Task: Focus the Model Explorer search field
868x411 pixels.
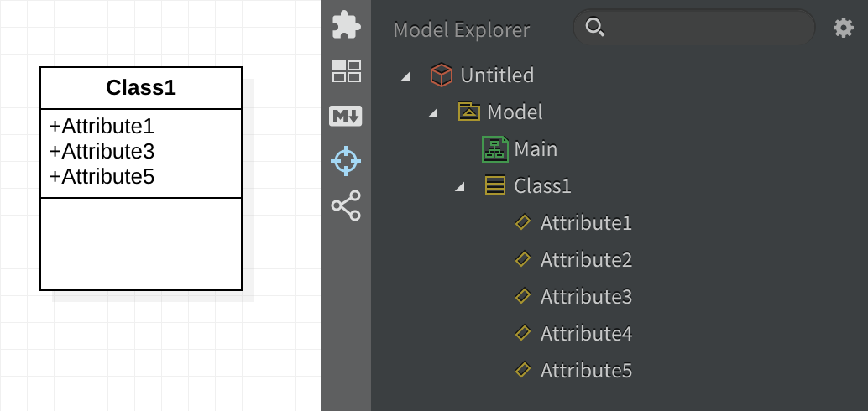Action: coord(693,27)
